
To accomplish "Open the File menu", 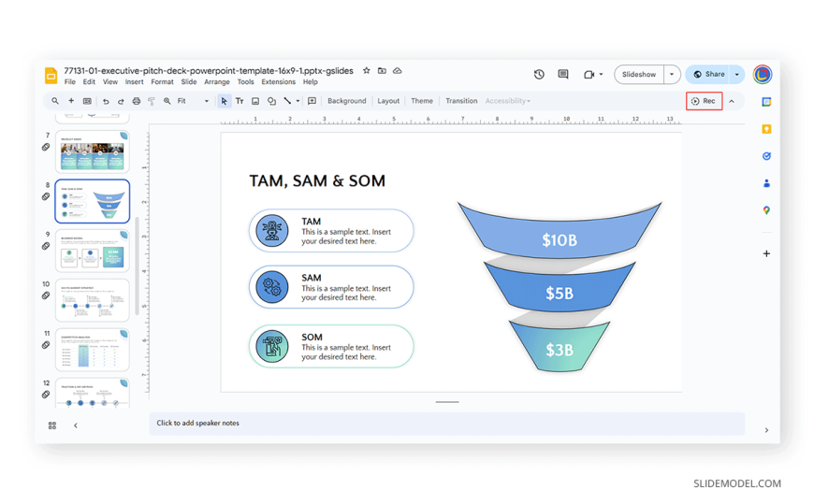I will click(x=69, y=82).
